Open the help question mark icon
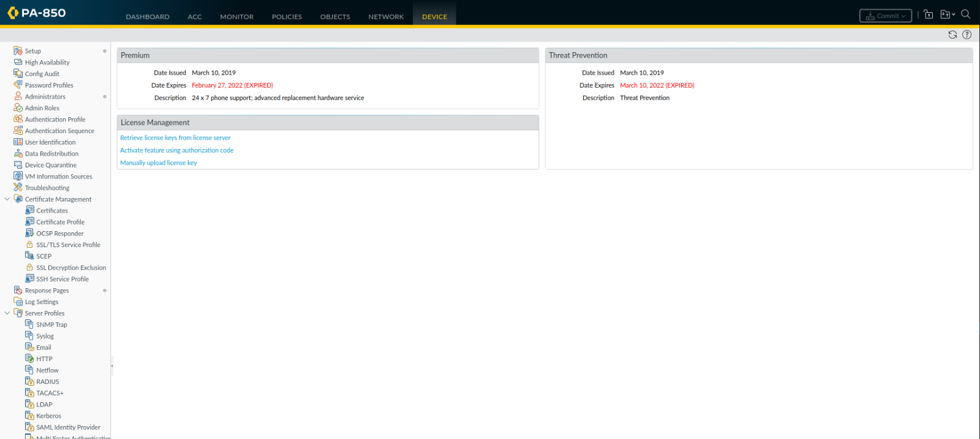Screen dimensions: 980x439 click(x=967, y=35)
